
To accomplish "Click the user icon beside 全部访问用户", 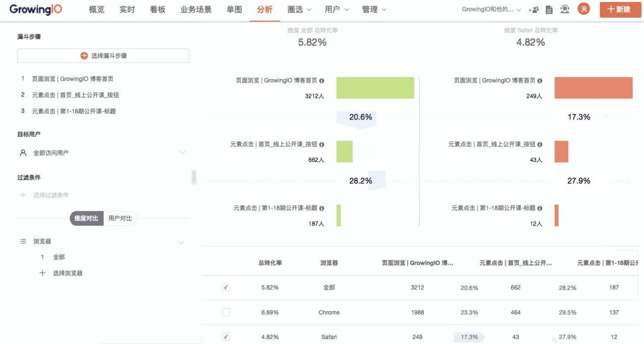I will coord(23,152).
